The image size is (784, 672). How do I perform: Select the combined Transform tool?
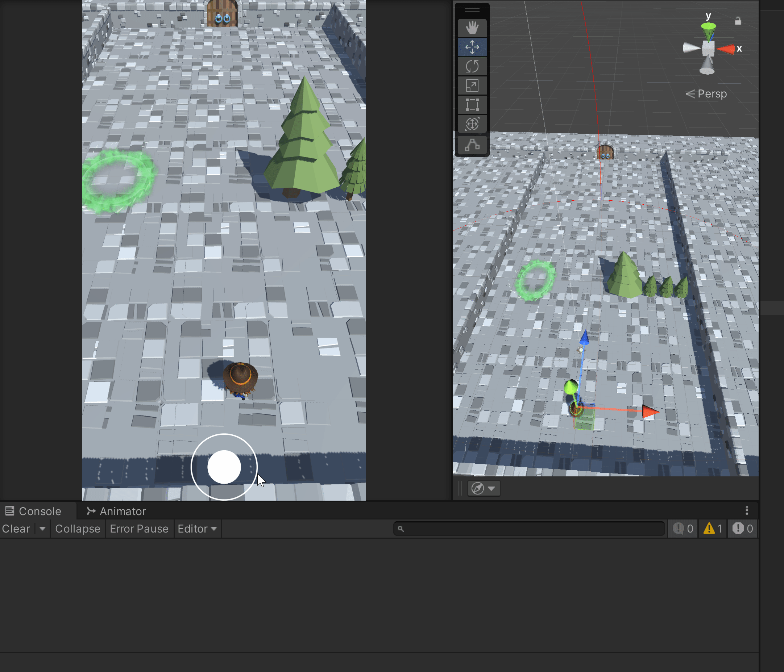tap(472, 124)
